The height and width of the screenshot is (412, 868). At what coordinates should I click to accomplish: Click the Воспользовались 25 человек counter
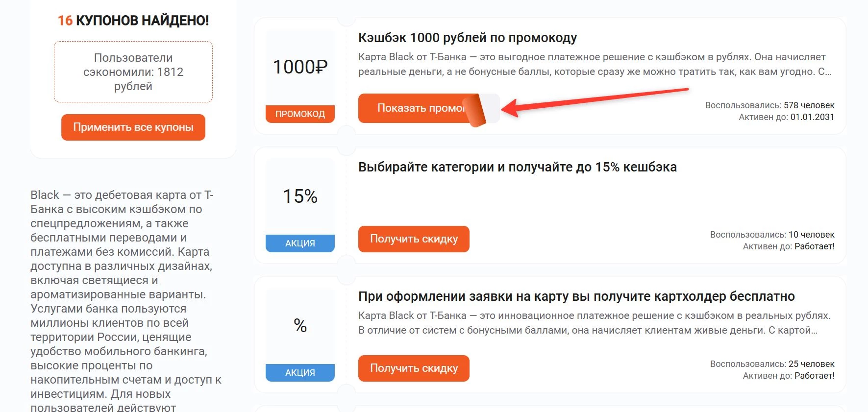tap(772, 364)
